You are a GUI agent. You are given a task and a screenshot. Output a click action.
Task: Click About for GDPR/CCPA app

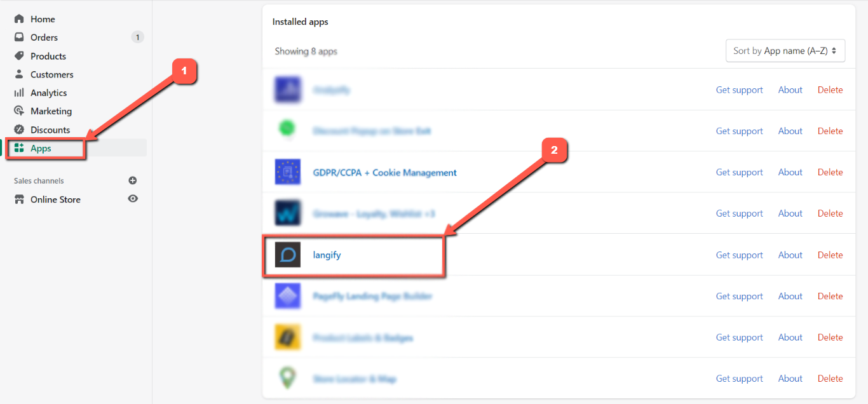pyautogui.click(x=790, y=172)
